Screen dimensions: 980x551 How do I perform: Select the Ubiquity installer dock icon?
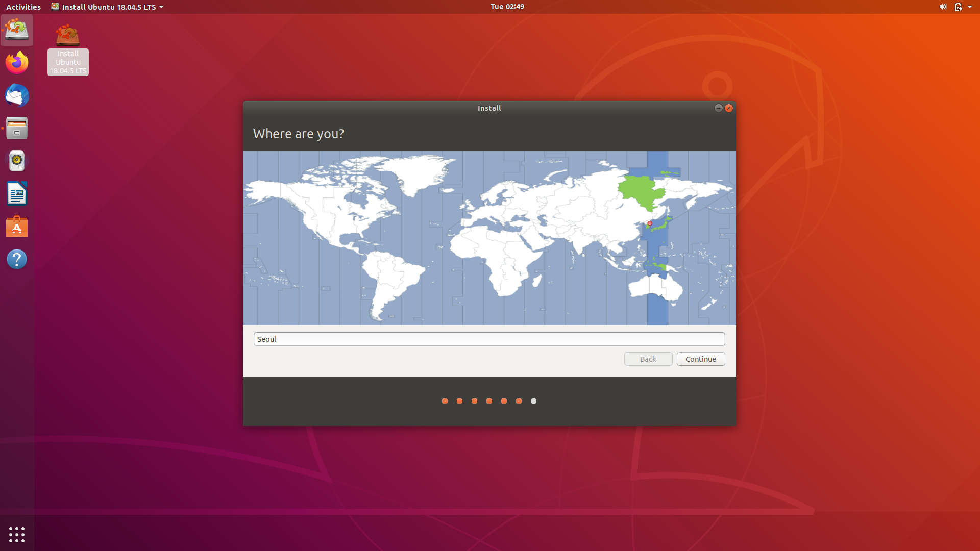(17, 30)
